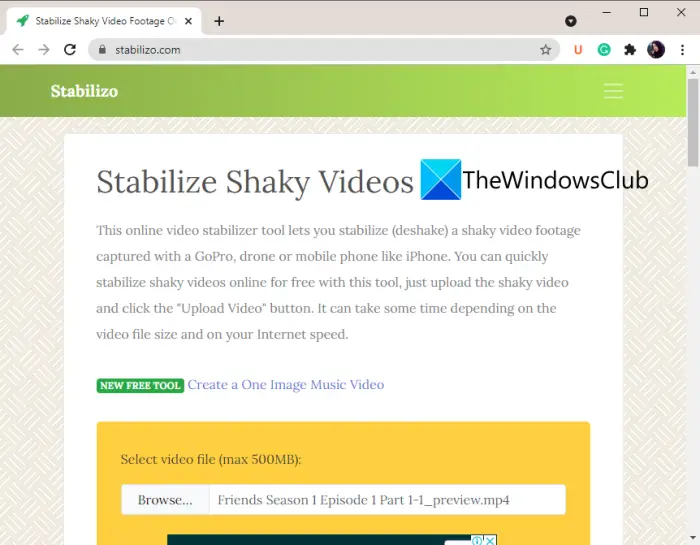Go forward to the next page
This screenshot has height=545, width=700.
(x=44, y=50)
